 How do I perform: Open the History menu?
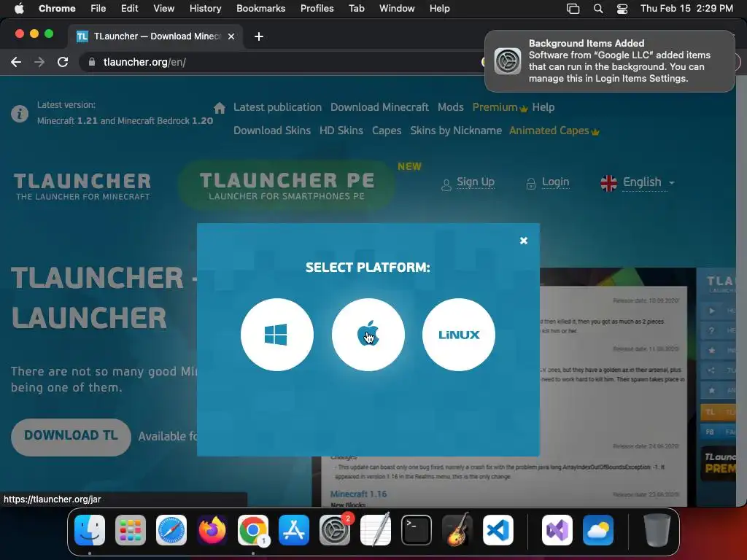coord(205,8)
